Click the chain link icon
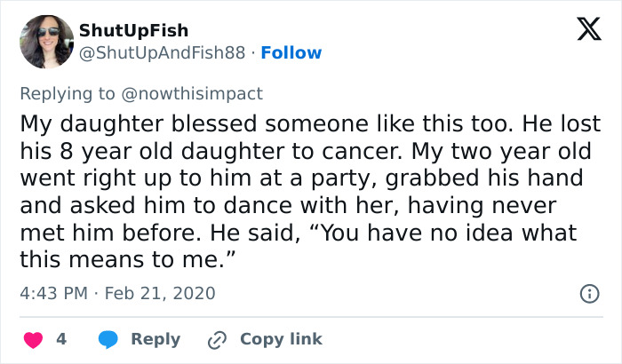Viewport: 622px width, 364px height. click(x=217, y=339)
